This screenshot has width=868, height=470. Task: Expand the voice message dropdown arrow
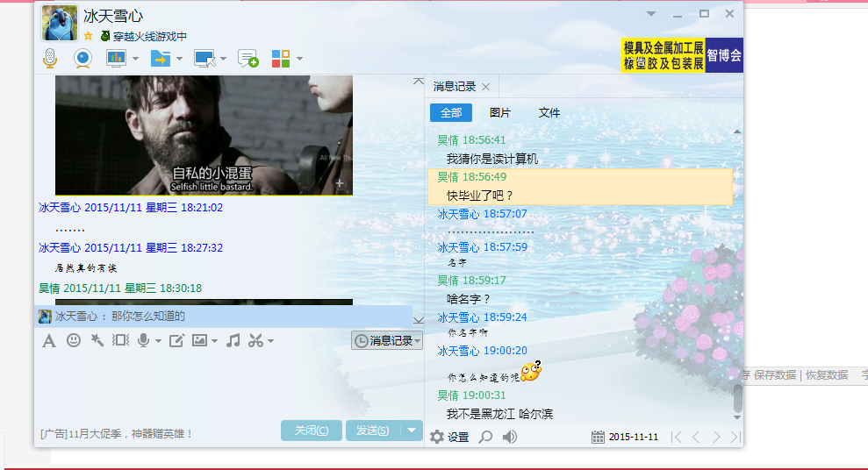158,341
